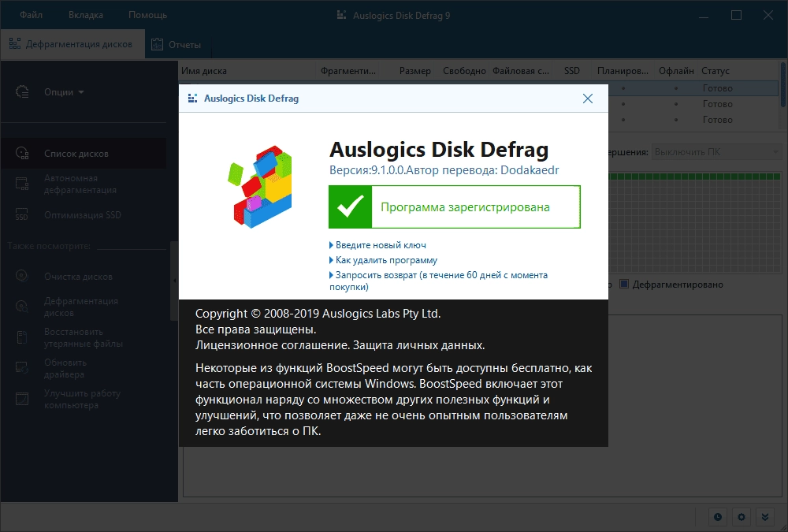Open the Защита личных данных link
This screenshot has height=532, width=788.
(419, 345)
